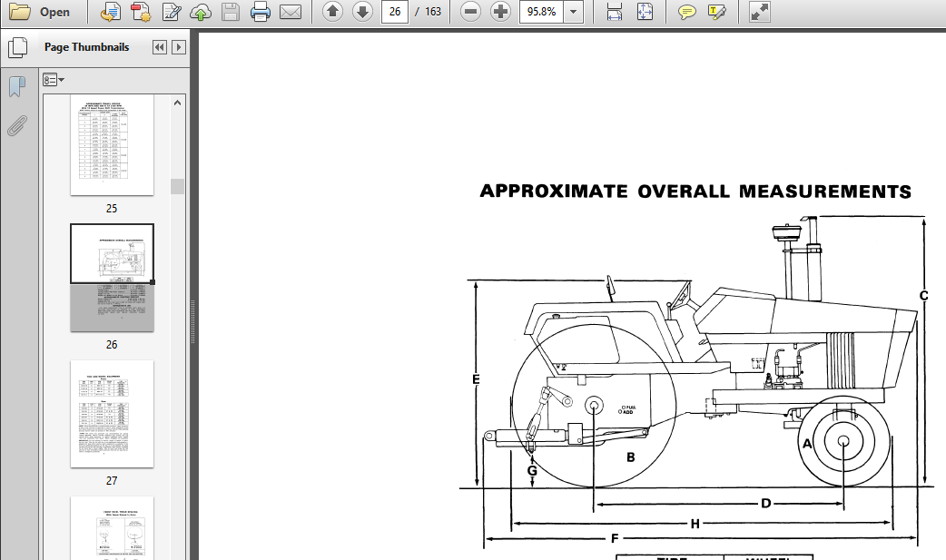This screenshot has height=560, width=946.
Task: Click the zoom percentage field 95.8%
Action: click(x=541, y=12)
